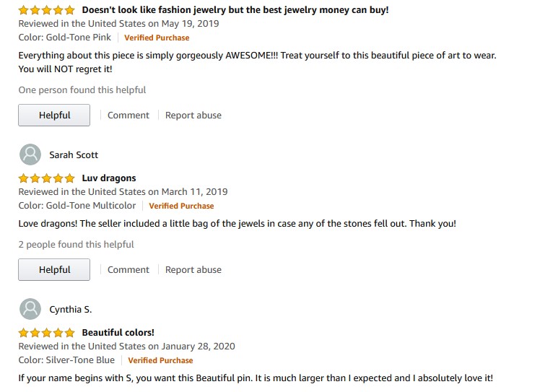The image size is (540, 392).
Task: Open Cynthia S. reviewer profile name
Action: [70, 310]
